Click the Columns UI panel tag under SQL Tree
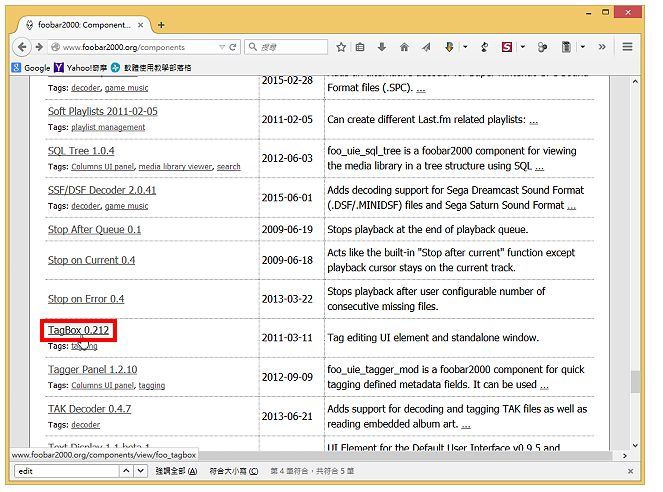 (x=103, y=167)
